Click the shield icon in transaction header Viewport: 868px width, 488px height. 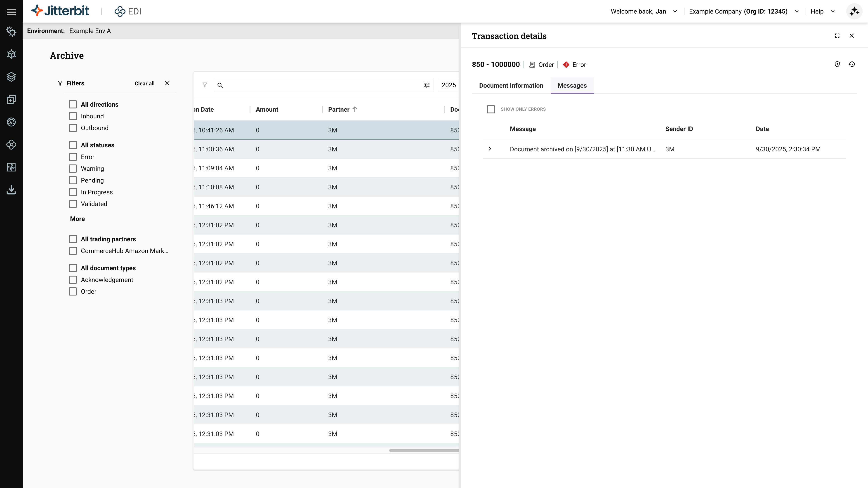point(837,64)
